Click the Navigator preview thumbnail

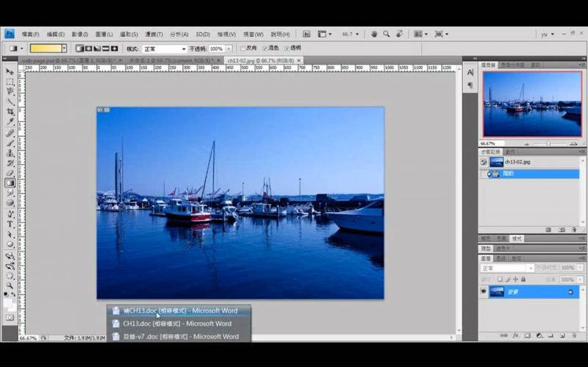click(x=531, y=103)
